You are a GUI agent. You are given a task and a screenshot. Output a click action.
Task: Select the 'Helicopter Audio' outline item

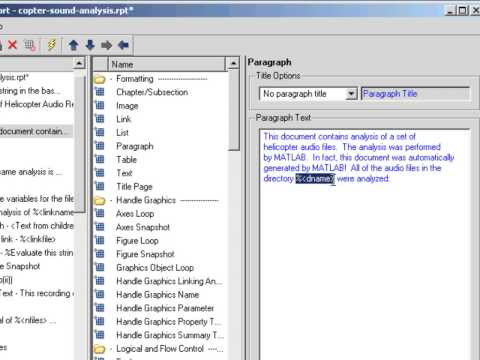click(37, 104)
